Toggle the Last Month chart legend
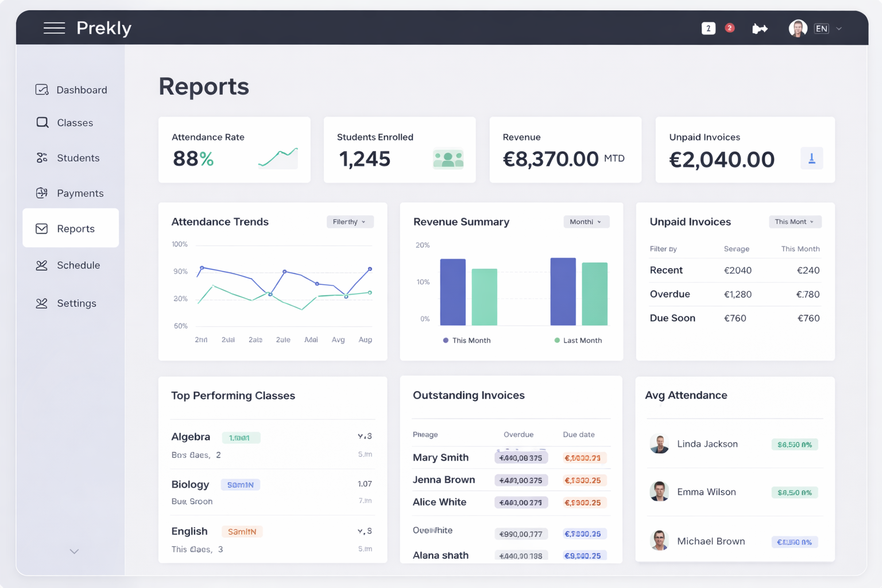 578,341
